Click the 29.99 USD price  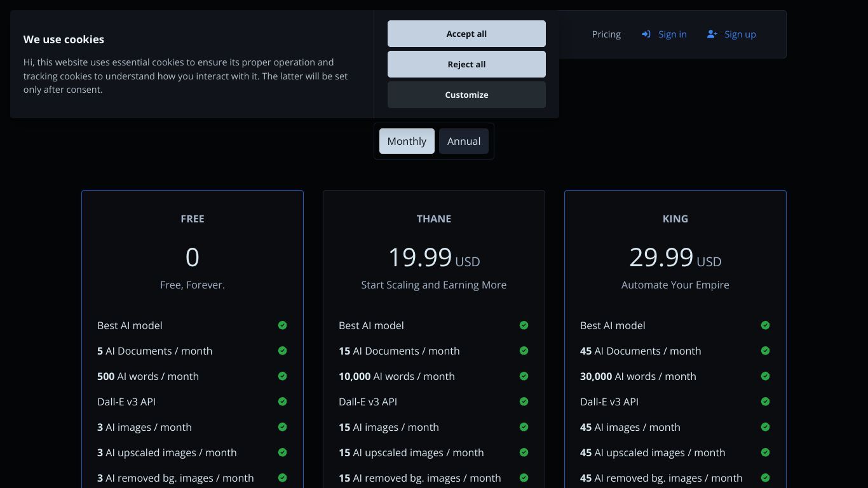click(x=675, y=257)
